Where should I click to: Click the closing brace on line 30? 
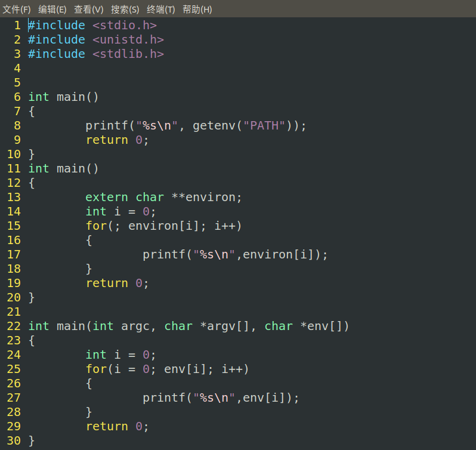[x=32, y=440]
